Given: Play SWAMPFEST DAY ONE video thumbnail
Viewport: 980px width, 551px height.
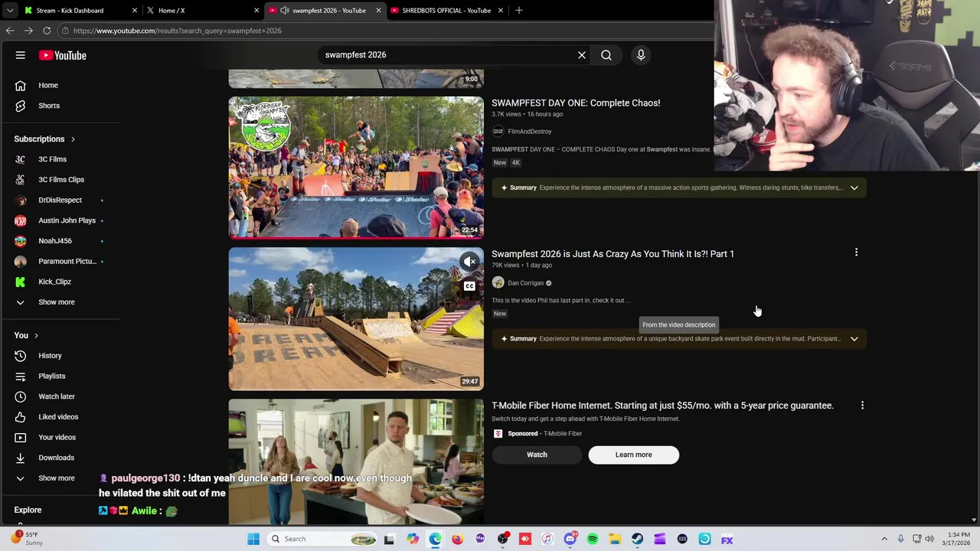Looking at the screenshot, I should click(356, 168).
